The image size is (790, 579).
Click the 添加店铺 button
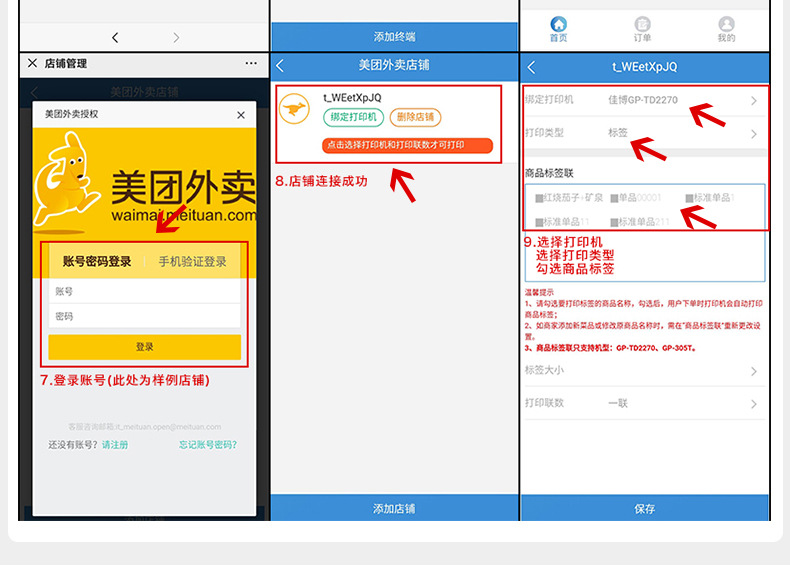pos(394,508)
